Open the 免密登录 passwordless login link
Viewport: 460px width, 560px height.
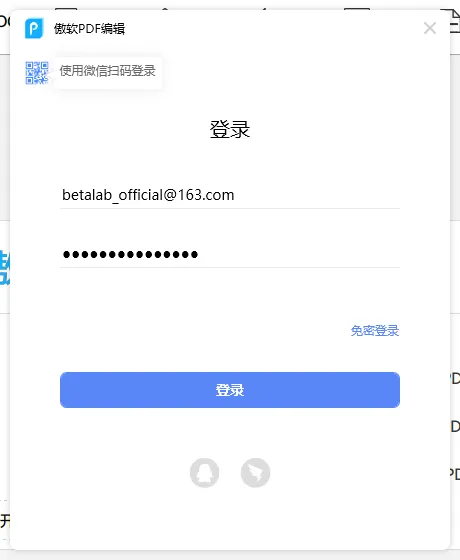click(x=375, y=331)
